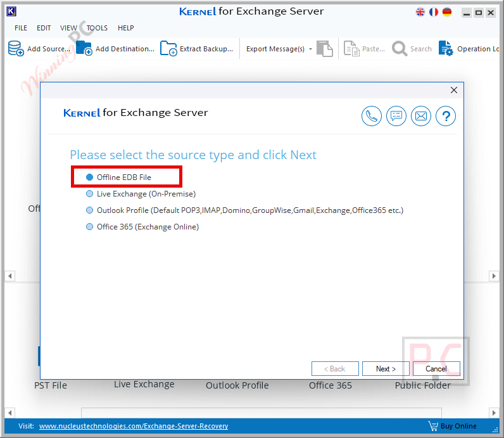Close the source type dialog
The height and width of the screenshot is (438, 504).
click(x=454, y=90)
